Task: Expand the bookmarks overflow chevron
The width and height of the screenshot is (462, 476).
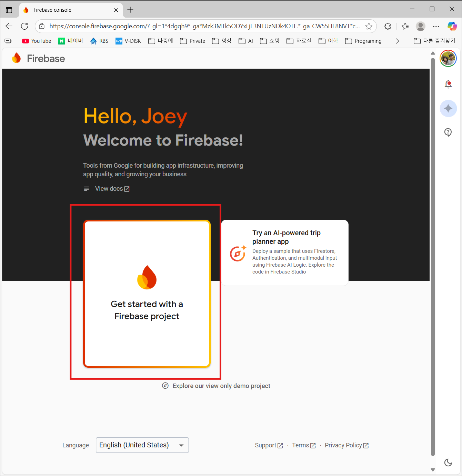Action: click(x=397, y=41)
